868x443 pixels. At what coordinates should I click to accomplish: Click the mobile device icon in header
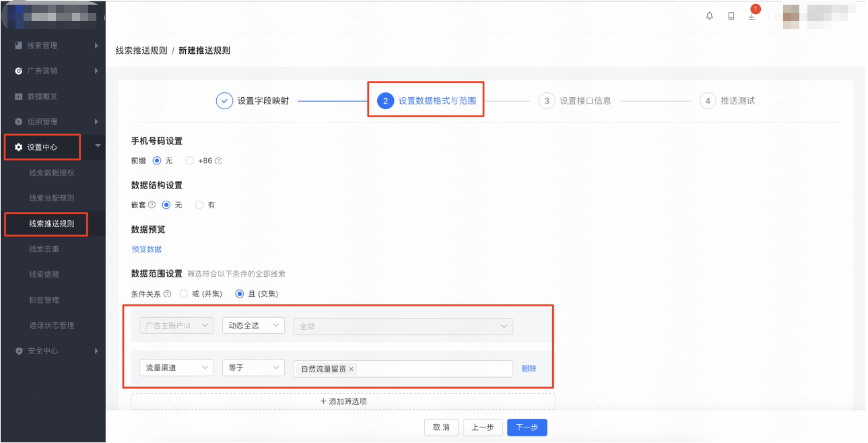click(730, 15)
